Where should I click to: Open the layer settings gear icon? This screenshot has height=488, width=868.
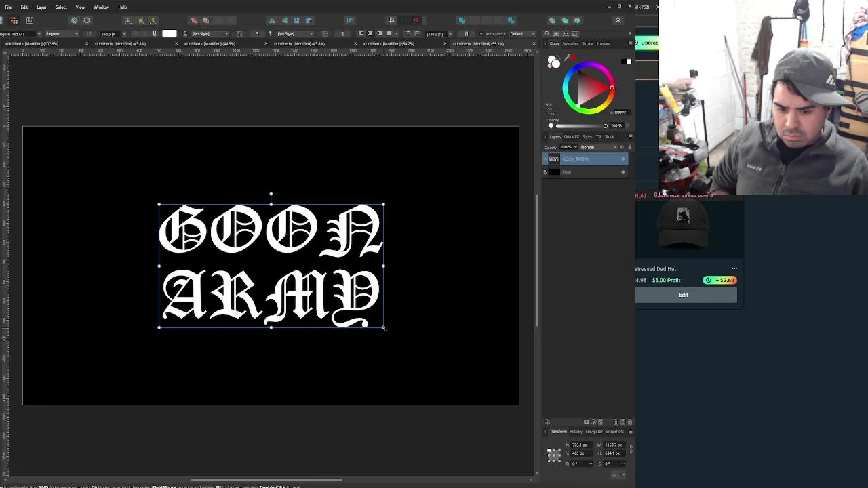pos(622,147)
